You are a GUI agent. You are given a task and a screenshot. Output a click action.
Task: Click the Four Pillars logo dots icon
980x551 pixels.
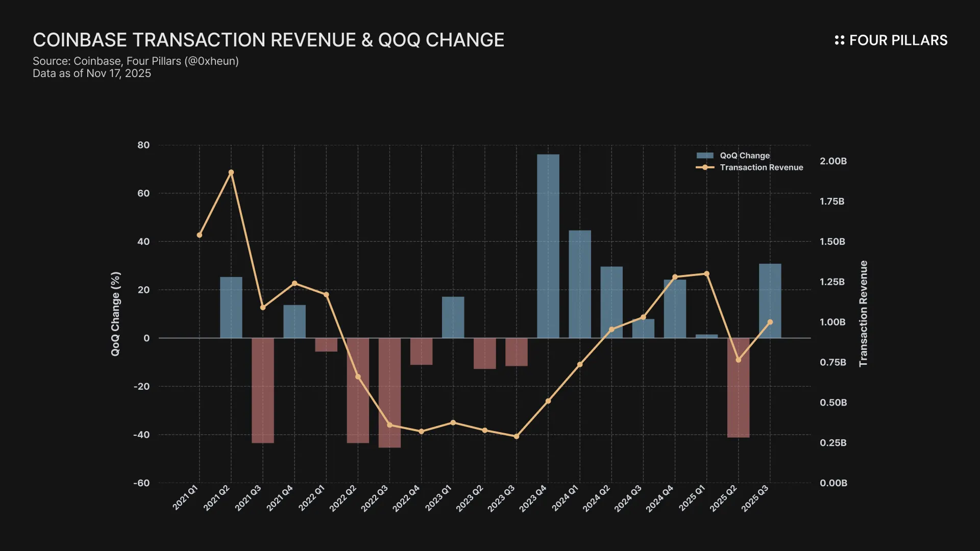[x=839, y=40]
